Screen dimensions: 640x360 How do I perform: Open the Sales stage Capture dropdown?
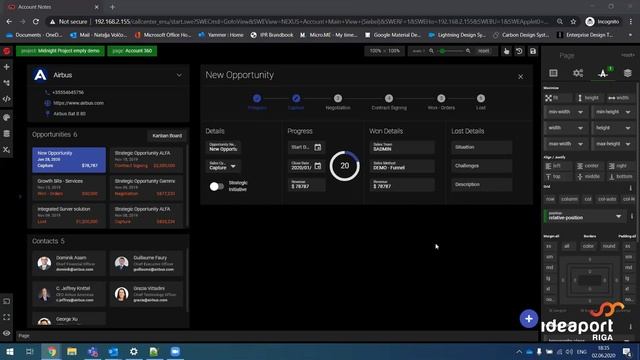point(223,166)
